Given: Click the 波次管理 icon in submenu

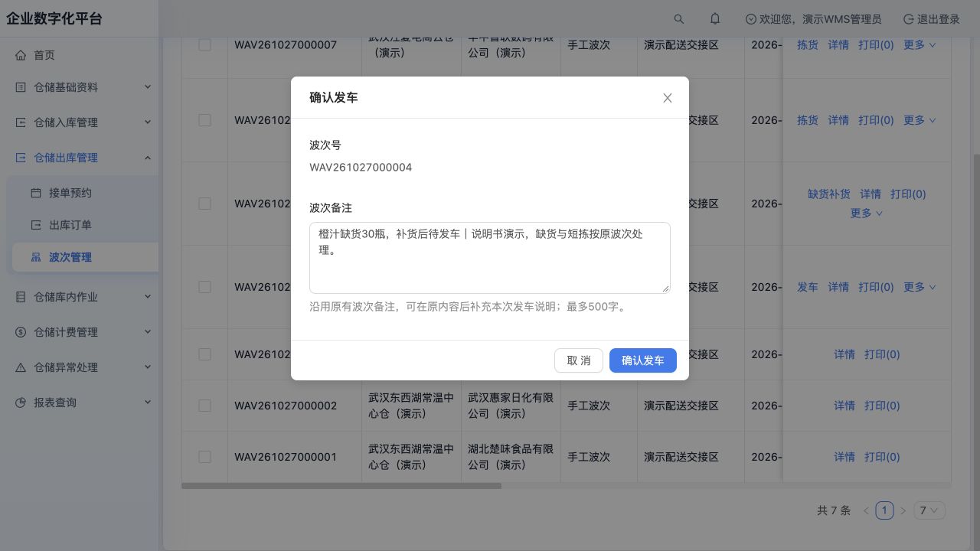Looking at the screenshot, I should (36, 257).
